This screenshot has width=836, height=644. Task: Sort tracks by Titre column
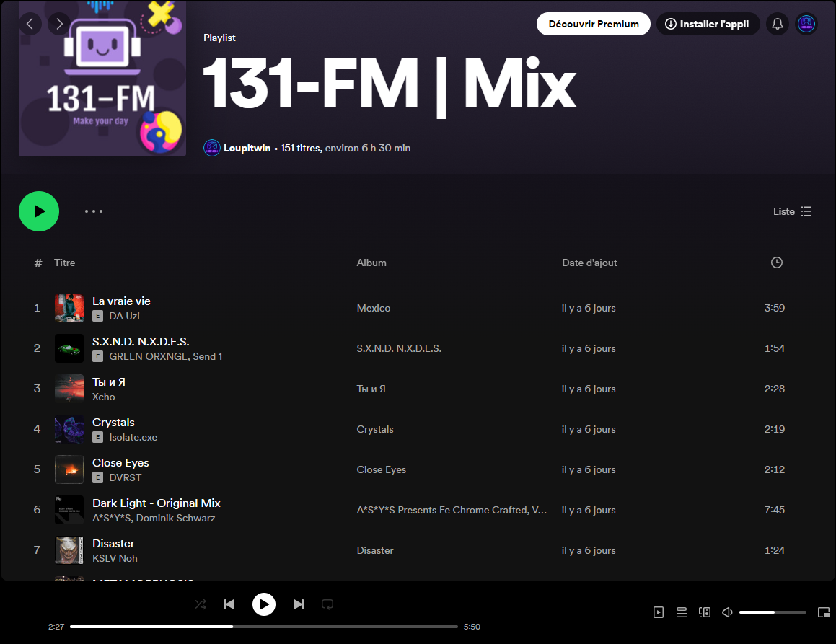point(64,263)
